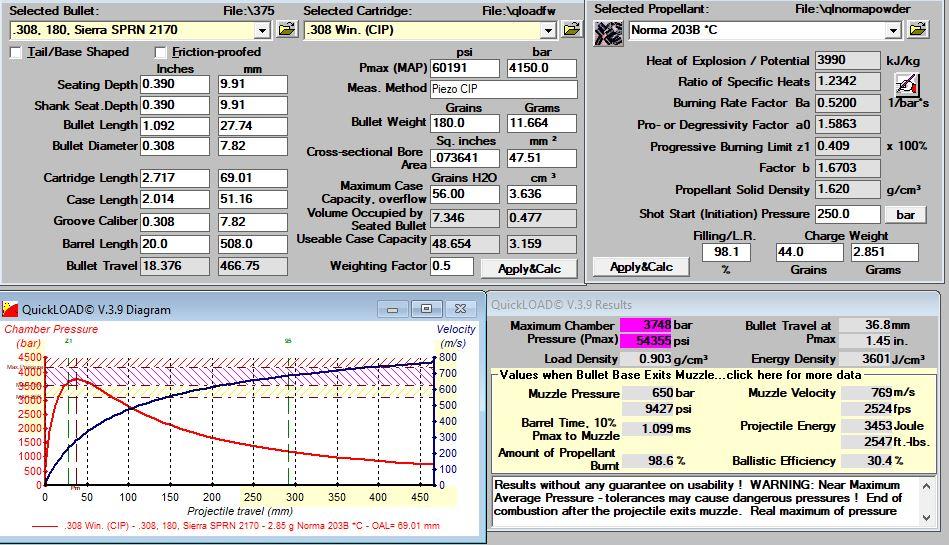
Task: Edit Barrel Length inches field
Action: pyautogui.click(x=175, y=244)
